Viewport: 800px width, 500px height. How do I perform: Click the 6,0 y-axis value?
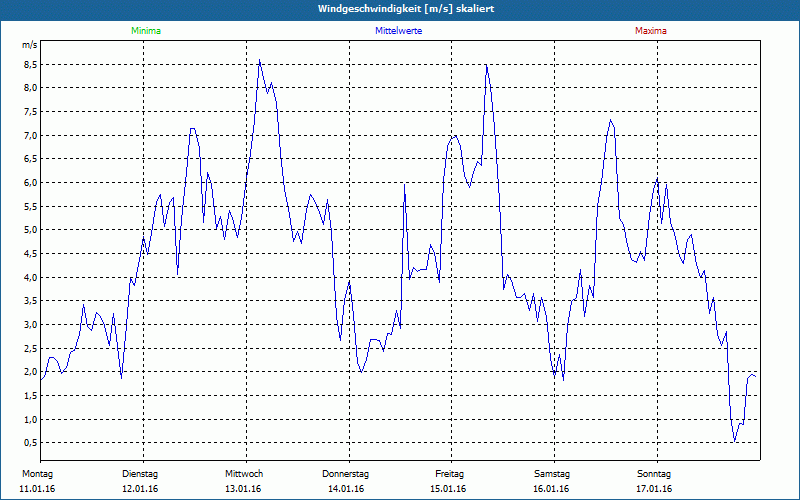(x=30, y=183)
